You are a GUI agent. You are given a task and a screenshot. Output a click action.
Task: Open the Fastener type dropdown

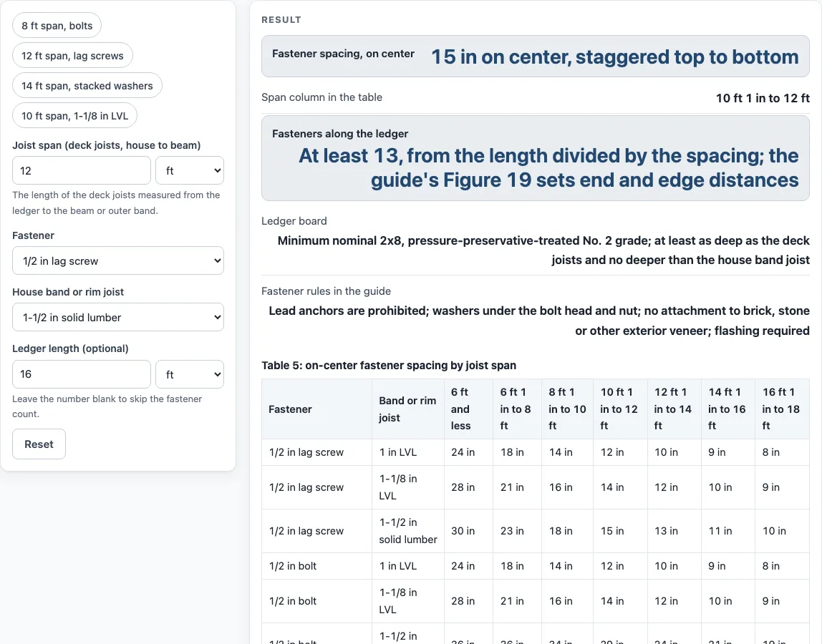point(118,260)
